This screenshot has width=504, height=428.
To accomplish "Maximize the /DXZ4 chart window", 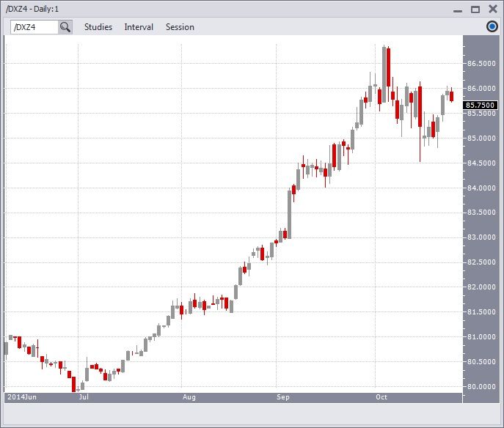I will pyautogui.click(x=475, y=10).
